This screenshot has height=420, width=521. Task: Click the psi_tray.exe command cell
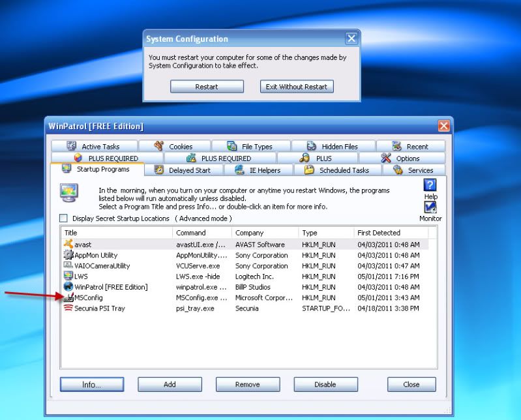(195, 308)
